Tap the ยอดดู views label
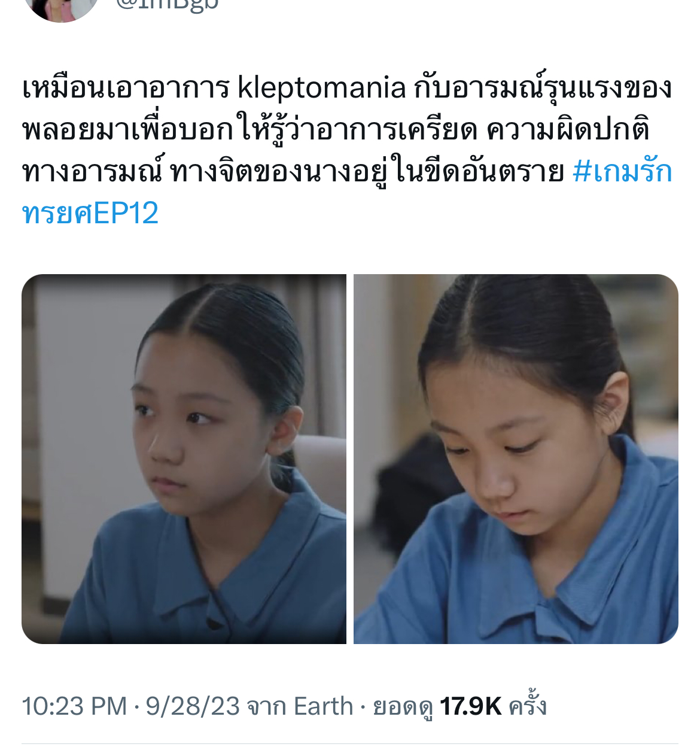Screen dimensions: 700x756 coord(403,708)
